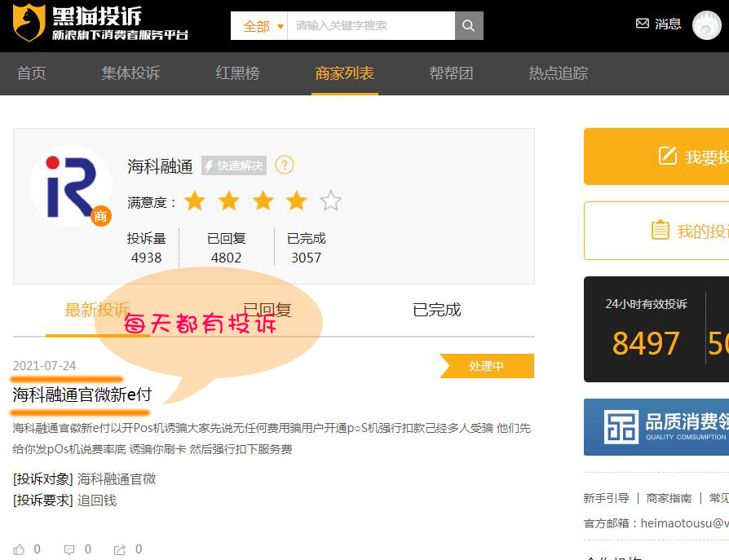Open 热点追踪 navigation item
The image size is (729, 560).
558,73
